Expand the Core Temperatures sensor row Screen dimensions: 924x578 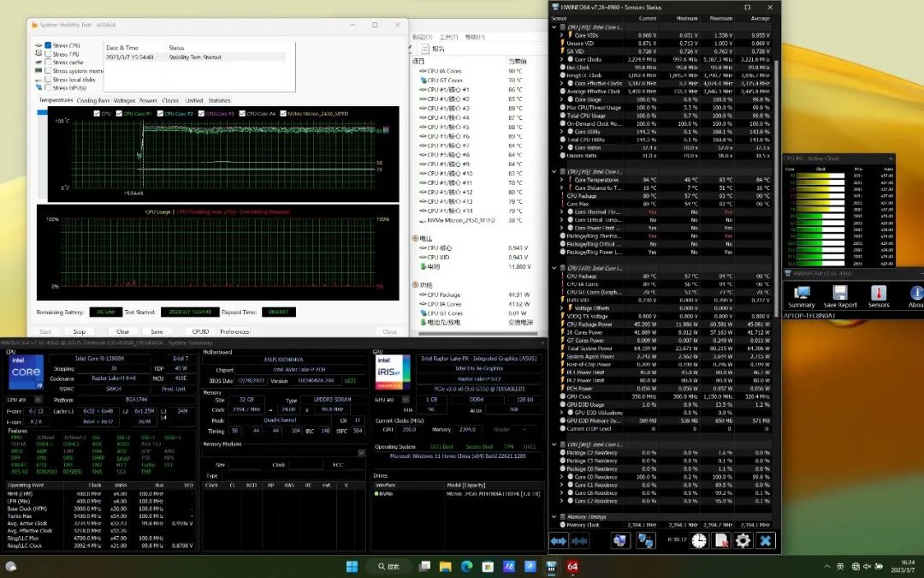(x=561, y=180)
